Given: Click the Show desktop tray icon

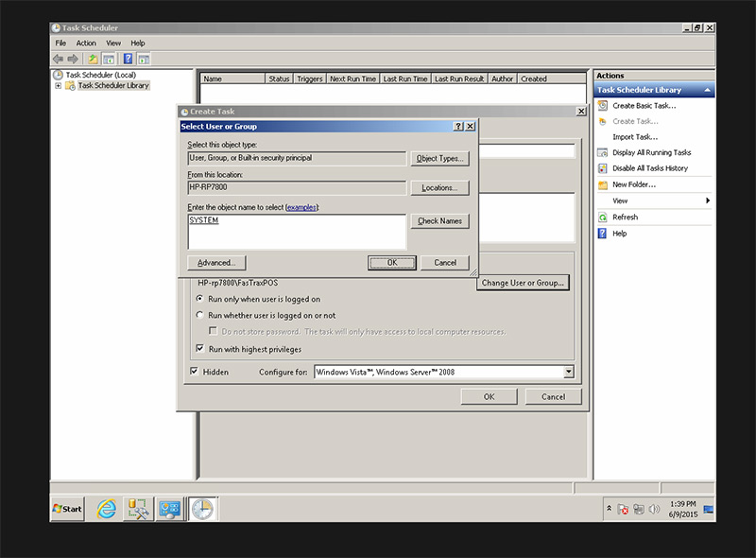Looking at the screenshot, I should (708, 509).
